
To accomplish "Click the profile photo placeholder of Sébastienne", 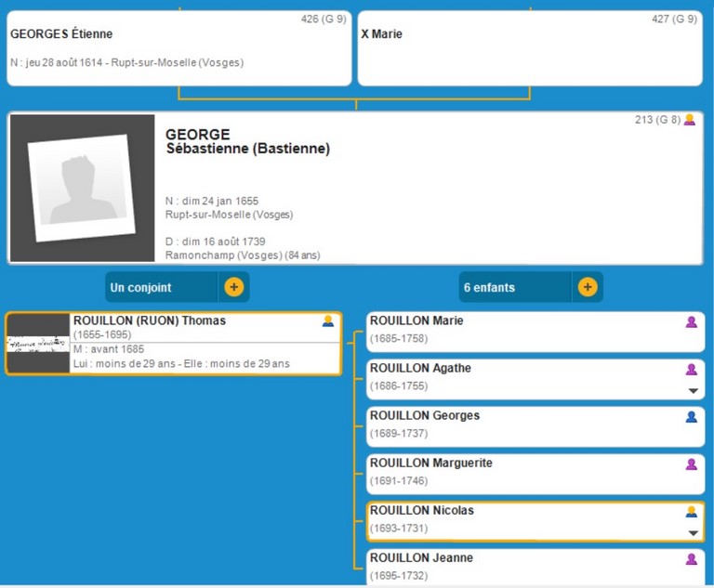I will pos(82,188).
